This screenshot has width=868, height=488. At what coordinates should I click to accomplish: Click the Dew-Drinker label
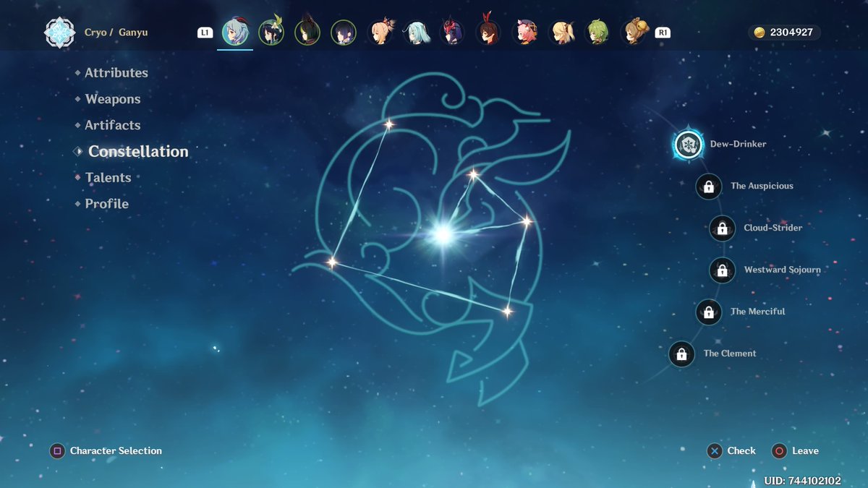(x=738, y=144)
